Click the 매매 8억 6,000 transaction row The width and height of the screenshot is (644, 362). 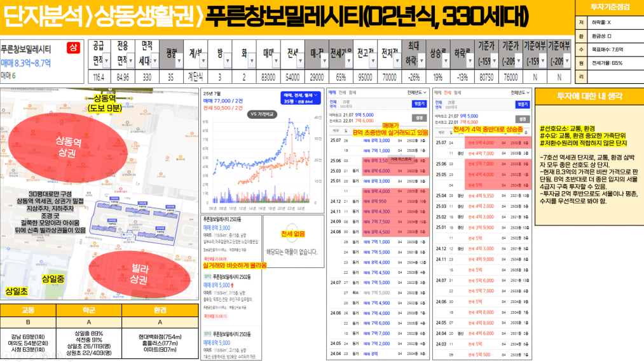378,171
